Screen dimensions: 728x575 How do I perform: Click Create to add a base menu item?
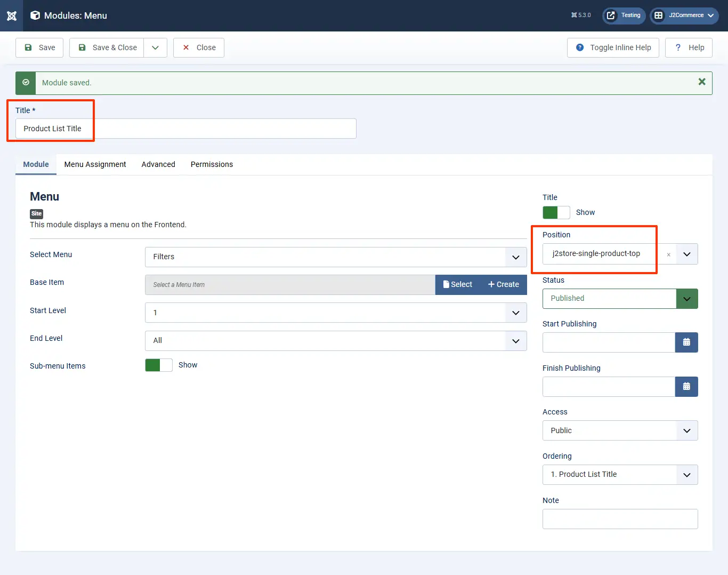pyautogui.click(x=503, y=285)
